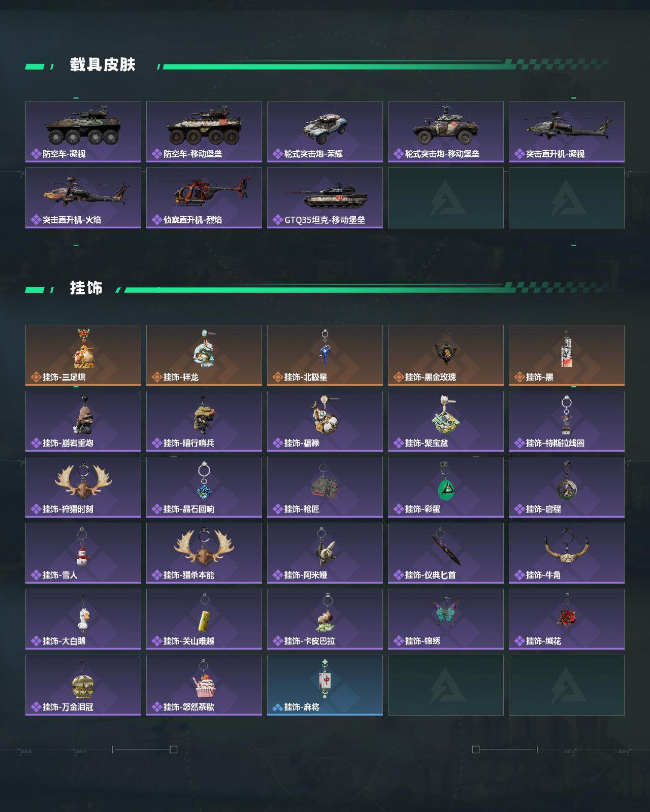
Task: Select the 挂饰-锦绣 butterfly charm
Action: click(x=446, y=619)
